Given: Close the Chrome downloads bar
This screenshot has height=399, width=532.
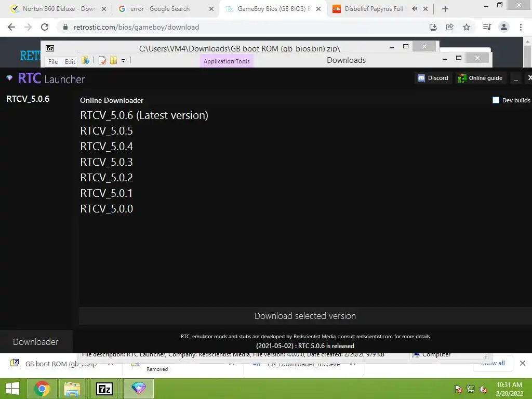Looking at the screenshot, I should pos(523,363).
